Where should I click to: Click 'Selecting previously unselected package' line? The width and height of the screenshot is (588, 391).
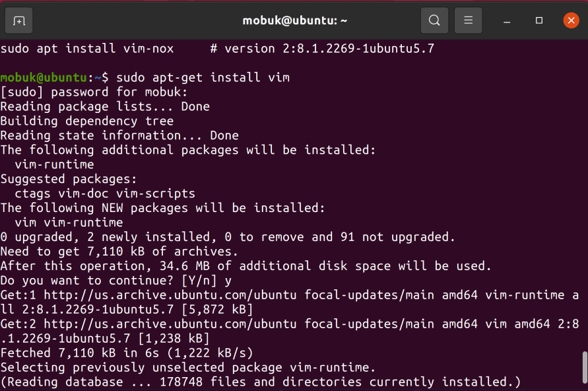tap(188, 368)
